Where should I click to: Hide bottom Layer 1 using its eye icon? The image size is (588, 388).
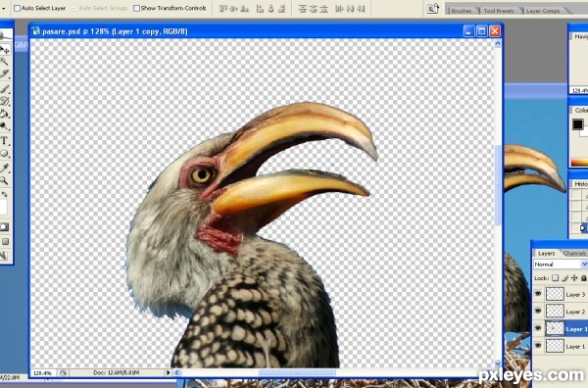[538, 346]
